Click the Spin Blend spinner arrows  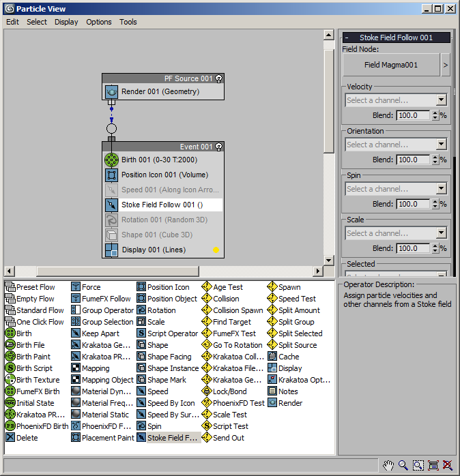(435, 204)
